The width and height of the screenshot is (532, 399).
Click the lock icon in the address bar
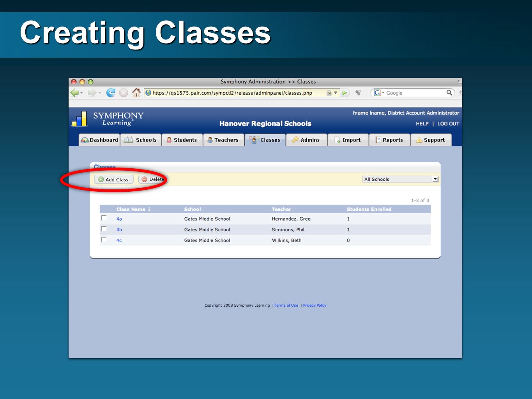329,93
